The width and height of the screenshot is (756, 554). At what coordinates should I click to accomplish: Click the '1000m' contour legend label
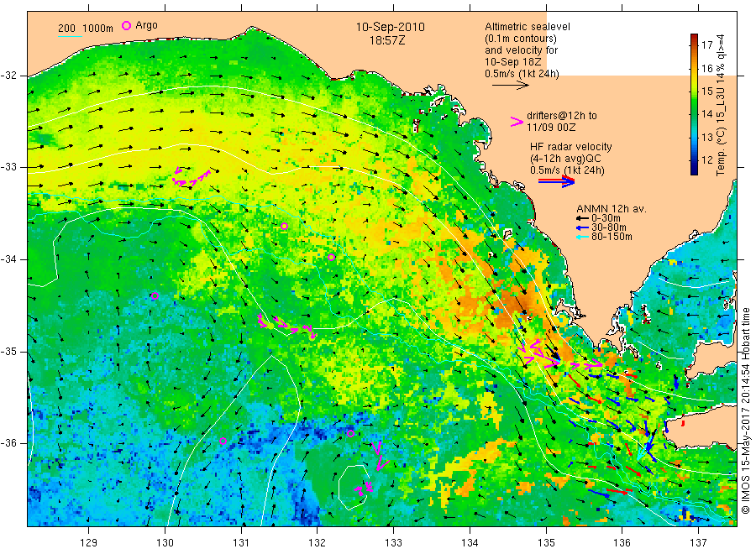click(x=98, y=29)
